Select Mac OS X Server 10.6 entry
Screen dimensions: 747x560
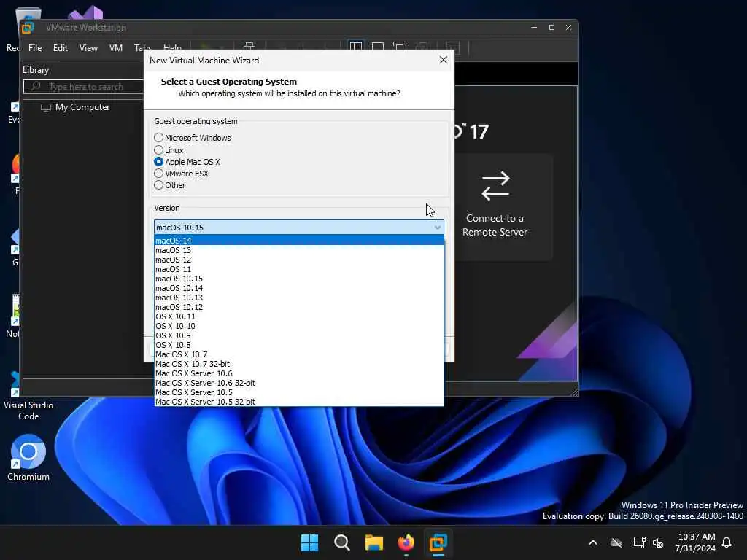tap(298, 373)
